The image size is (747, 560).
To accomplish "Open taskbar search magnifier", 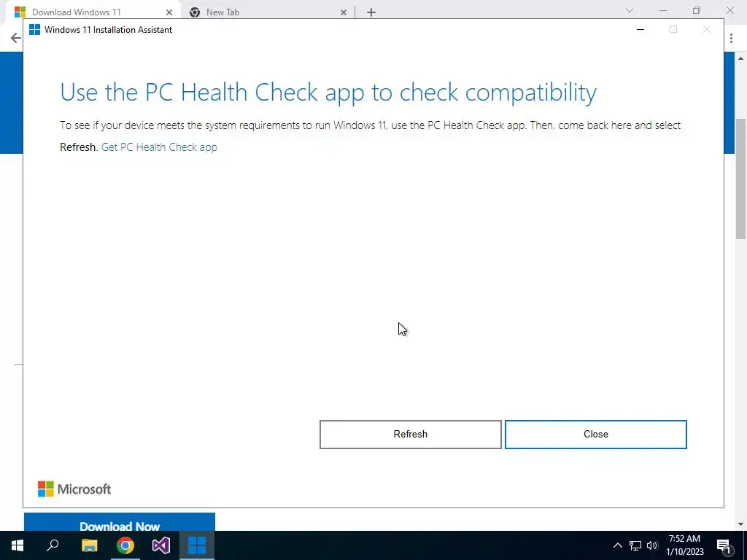I will 53,545.
